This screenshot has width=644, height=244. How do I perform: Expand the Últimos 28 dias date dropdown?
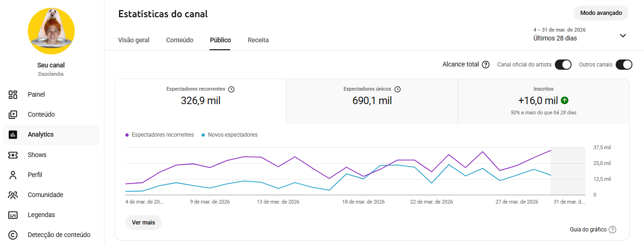[x=623, y=36]
